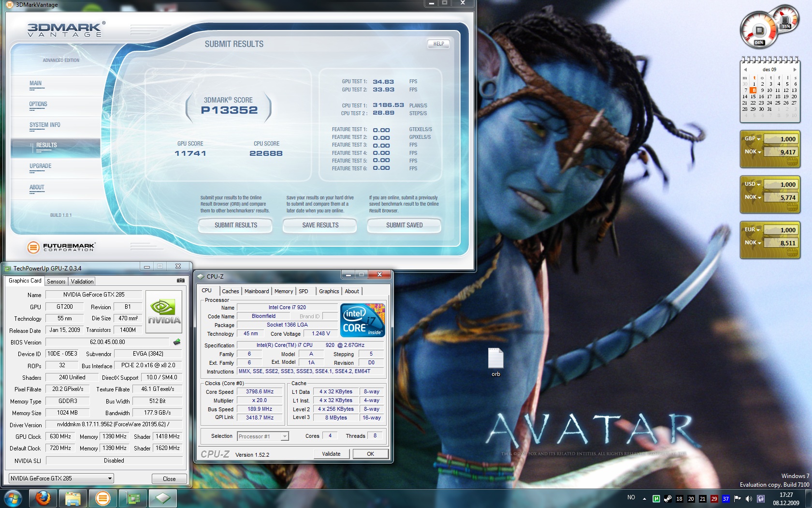
Task: Open the Graphics tab in CPU-Z
Action: click(x=329, y=291)
